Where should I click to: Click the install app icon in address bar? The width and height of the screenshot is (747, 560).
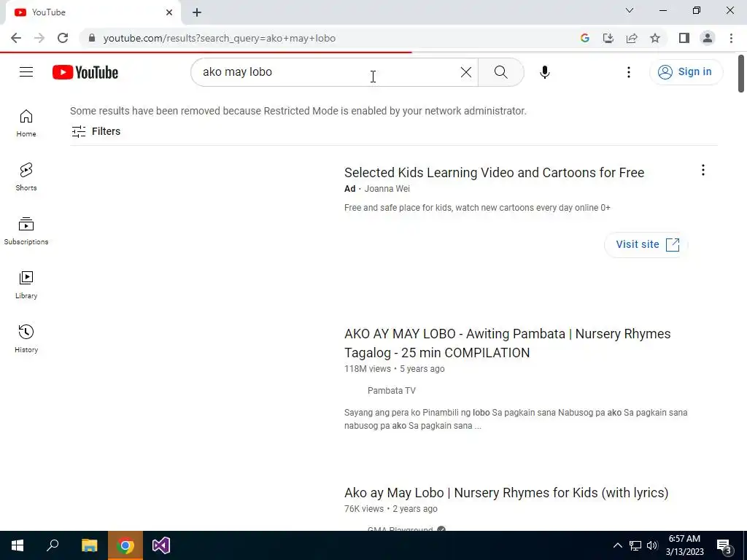pos(608,38)
